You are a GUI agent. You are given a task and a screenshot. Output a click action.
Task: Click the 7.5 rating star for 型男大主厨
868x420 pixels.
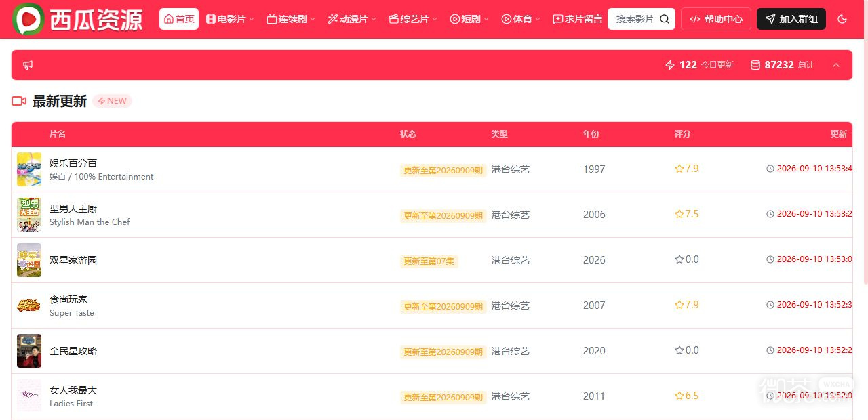pos(679,214)
